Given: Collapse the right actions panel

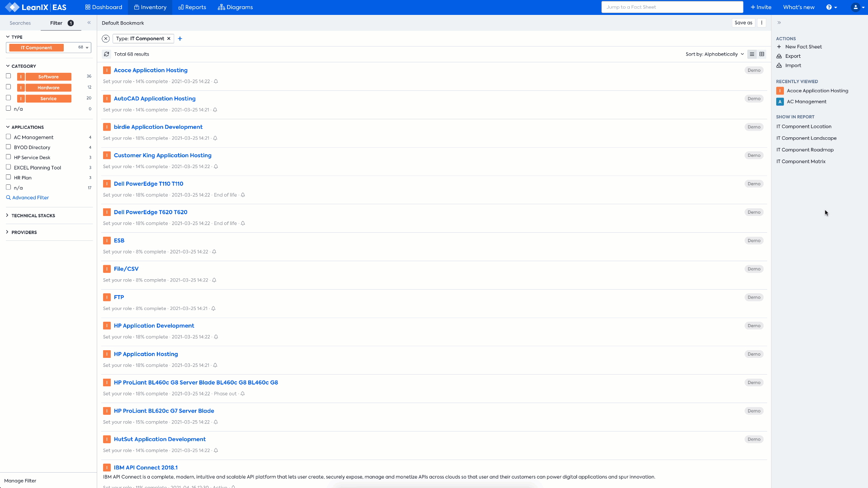Looking at the screenshot, I should tap(779, 23).
